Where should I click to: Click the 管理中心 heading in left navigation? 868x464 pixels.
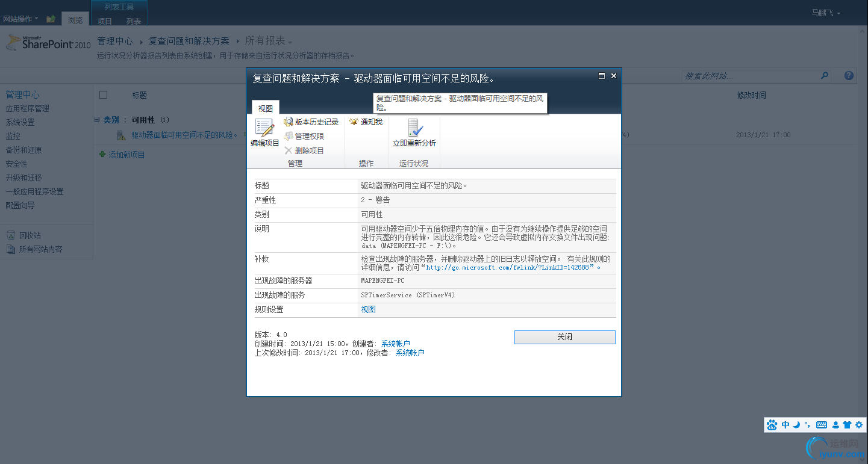tap(23, 95)
